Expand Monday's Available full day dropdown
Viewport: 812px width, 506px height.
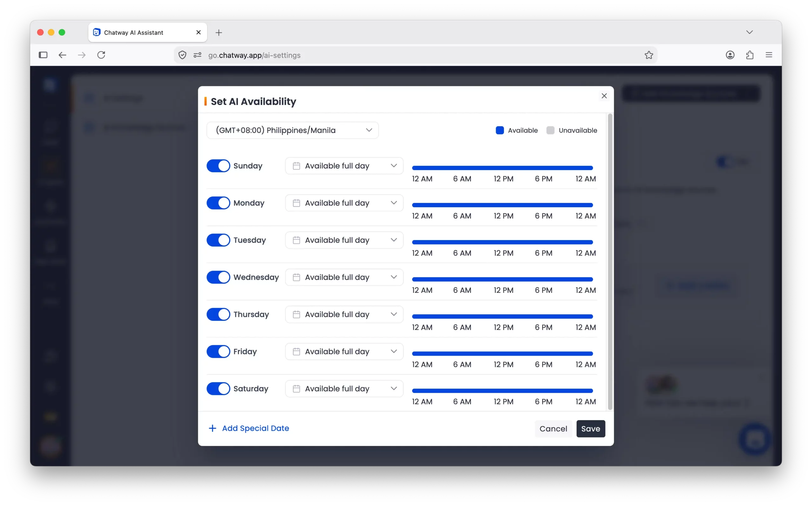(x=344, y=203)
